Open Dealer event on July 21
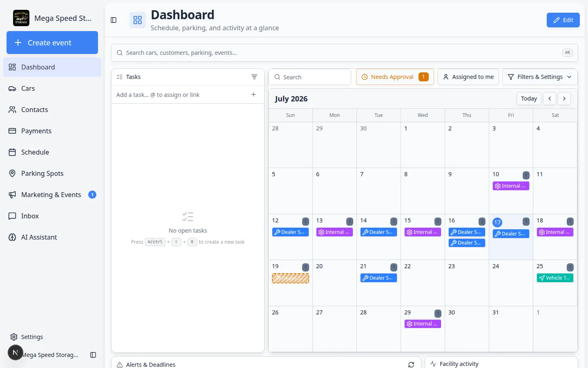This screenshot has width=588, height=368. 379,278
